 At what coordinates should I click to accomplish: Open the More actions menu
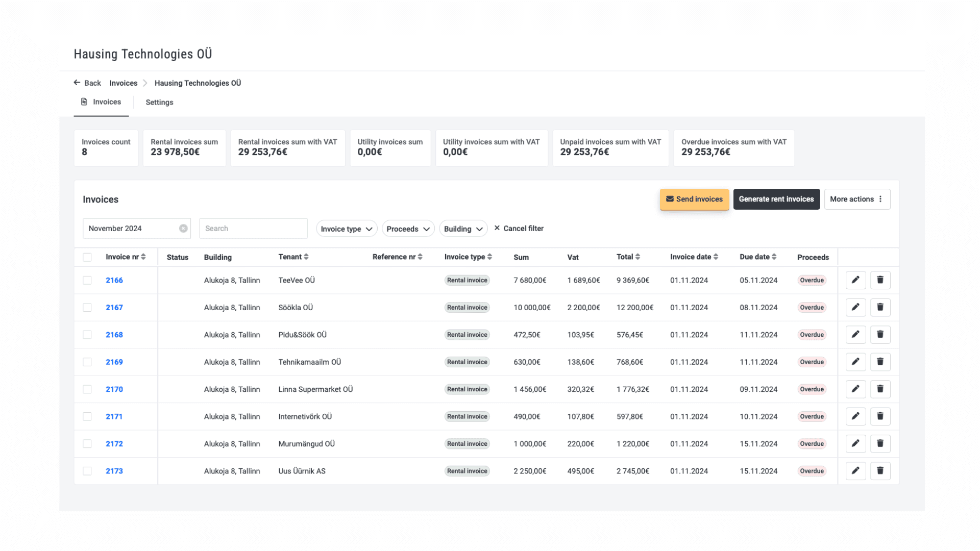[857, 199]
